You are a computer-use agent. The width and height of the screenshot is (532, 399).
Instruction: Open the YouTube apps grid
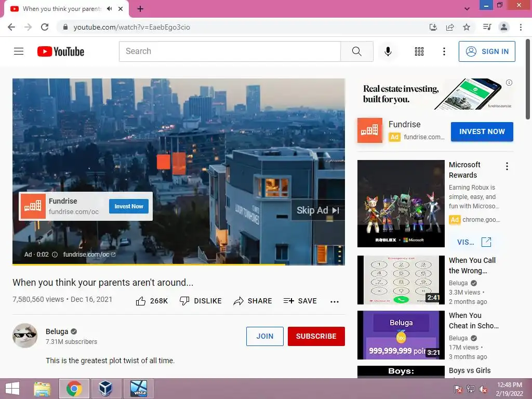[419, 51]
